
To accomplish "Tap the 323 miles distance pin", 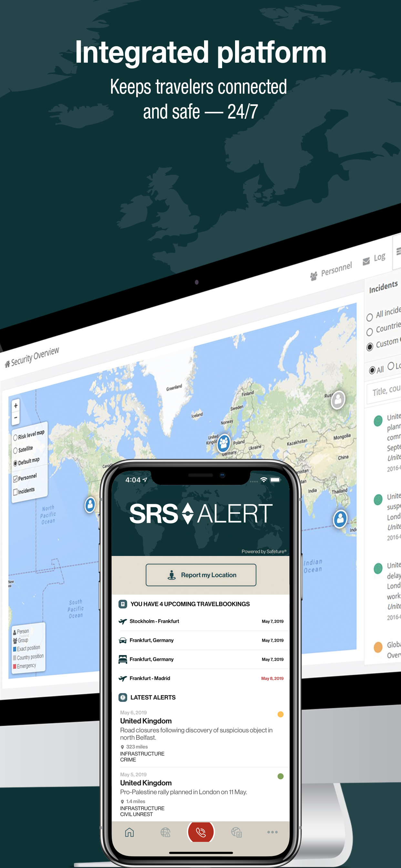I will coord(122,747).
